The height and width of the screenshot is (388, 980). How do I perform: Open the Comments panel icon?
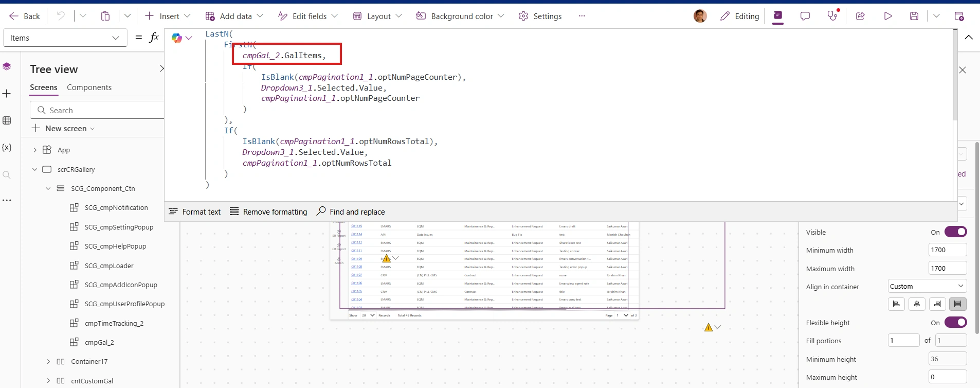[x=805, y=16]
